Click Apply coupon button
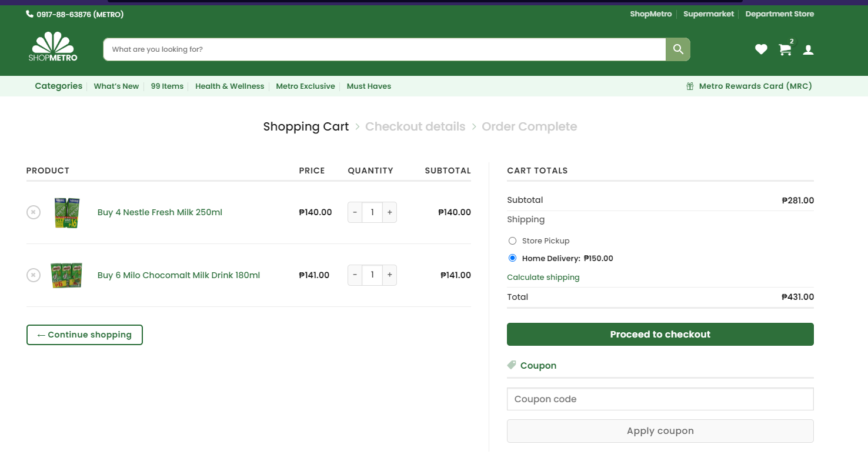This screenshot has width=868, height=461. [660, 431]
